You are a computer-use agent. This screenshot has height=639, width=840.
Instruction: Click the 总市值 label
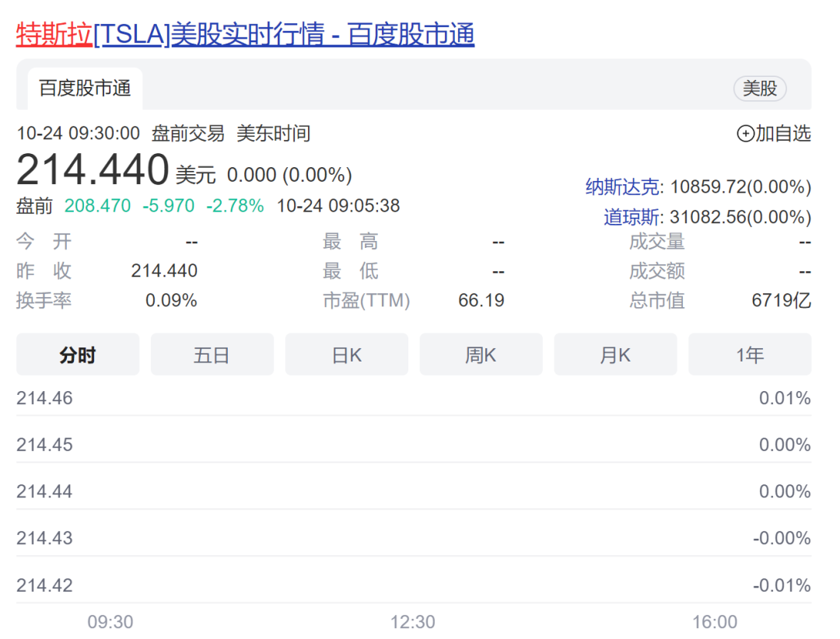pos(656,301)
